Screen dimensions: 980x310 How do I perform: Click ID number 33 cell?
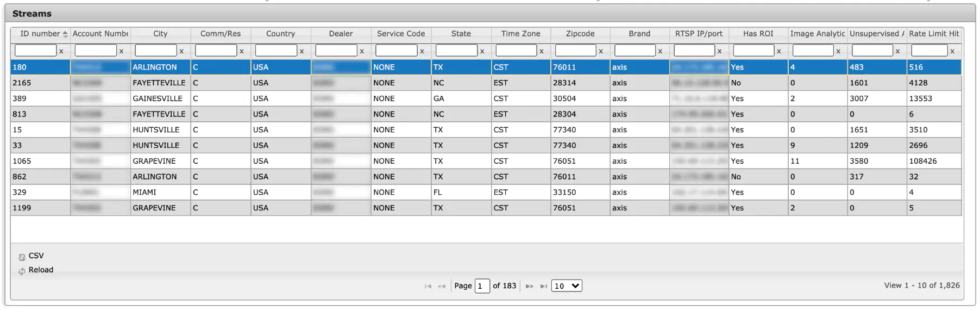40,146
